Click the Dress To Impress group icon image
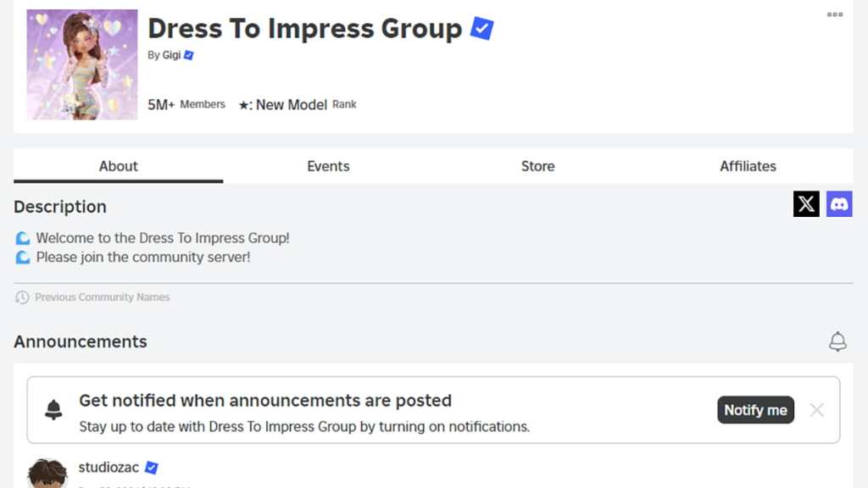This screenshot has width=868, height=488. pos(81,64)
